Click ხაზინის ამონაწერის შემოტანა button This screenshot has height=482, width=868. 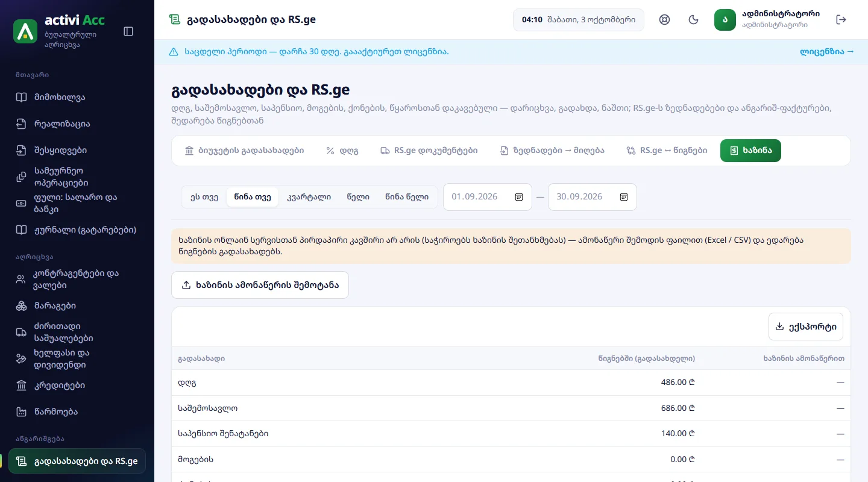coord(260,285)
